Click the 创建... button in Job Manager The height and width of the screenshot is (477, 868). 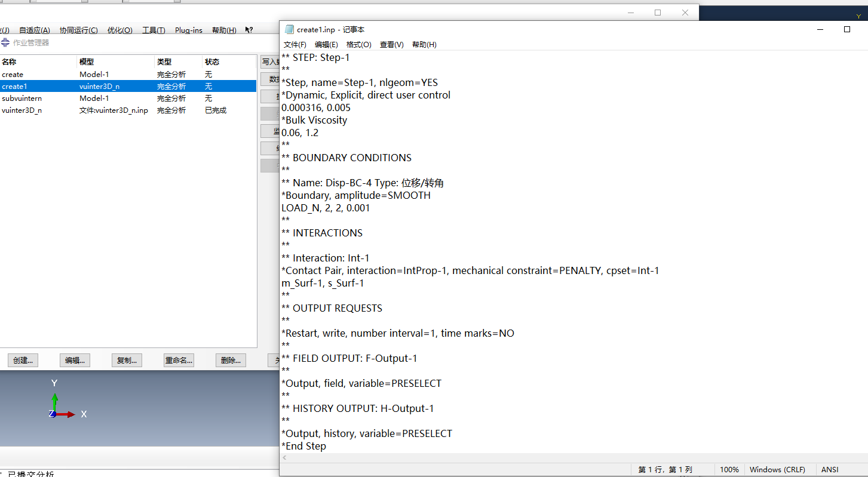(23, 360)
